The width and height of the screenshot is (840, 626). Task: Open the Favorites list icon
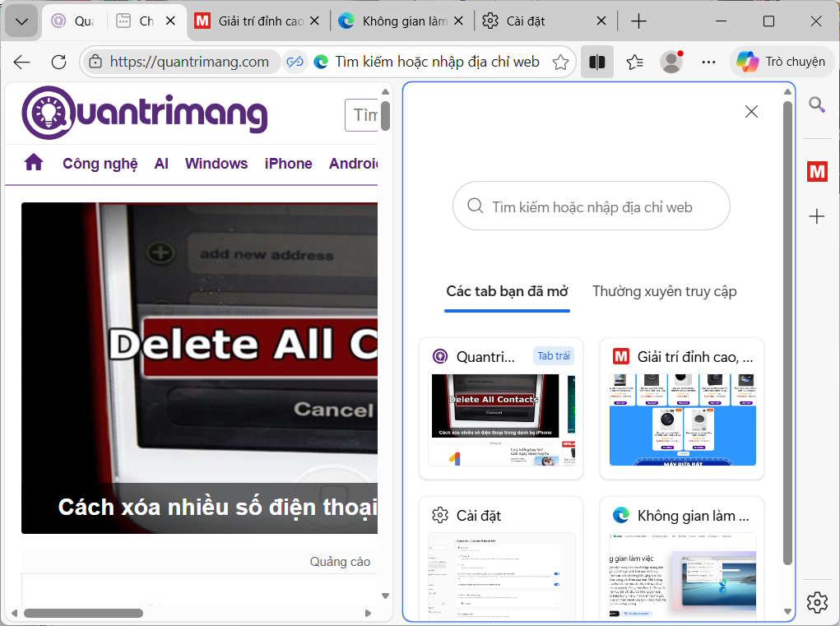tap(635, 63)
